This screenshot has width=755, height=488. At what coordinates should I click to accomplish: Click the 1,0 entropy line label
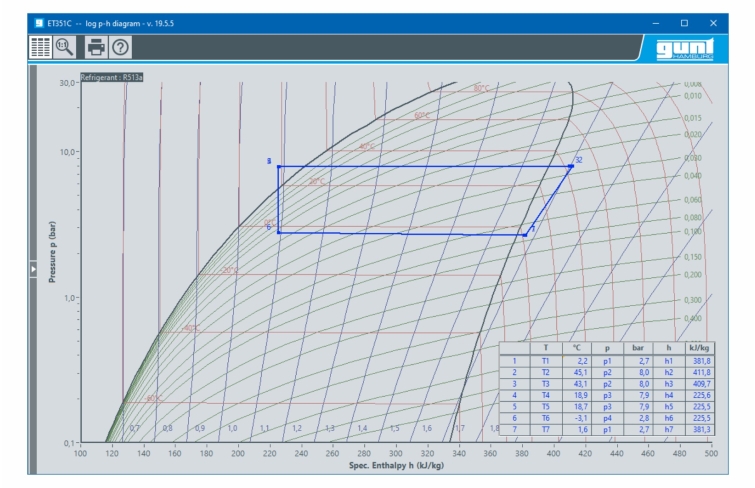[x=232, y=428]
